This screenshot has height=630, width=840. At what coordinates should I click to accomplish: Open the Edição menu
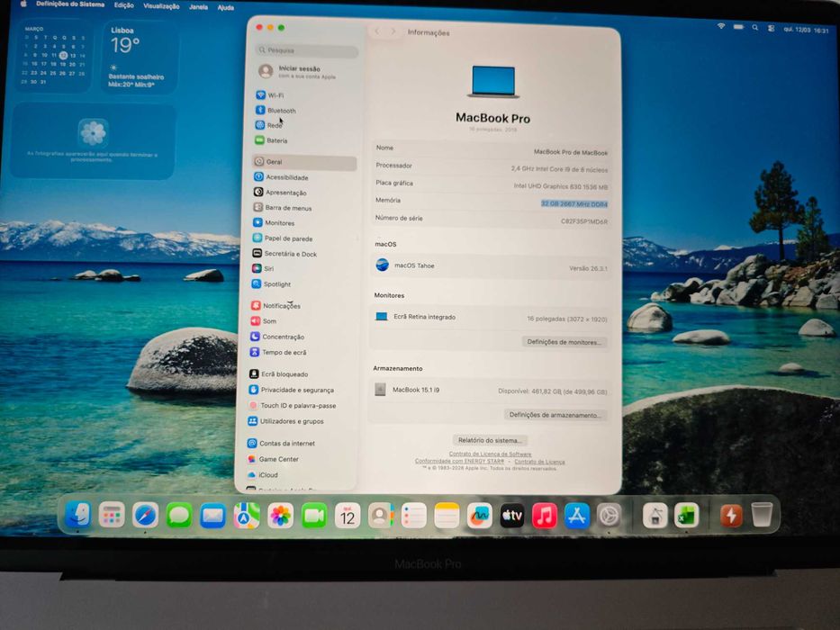(x=123, y=5)
